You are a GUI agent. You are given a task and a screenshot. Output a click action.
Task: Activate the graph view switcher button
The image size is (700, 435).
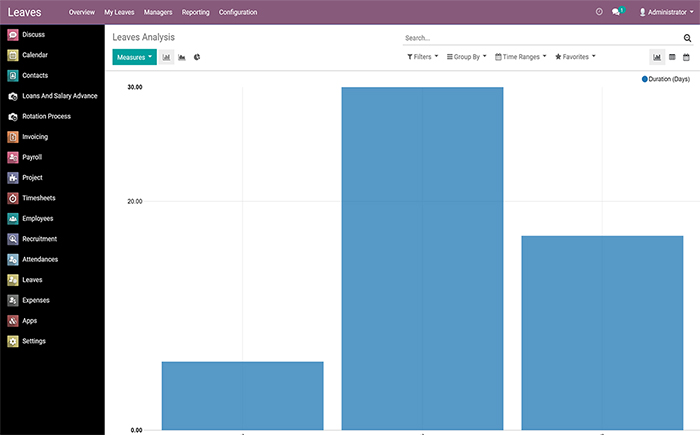[x=657, y=57]
